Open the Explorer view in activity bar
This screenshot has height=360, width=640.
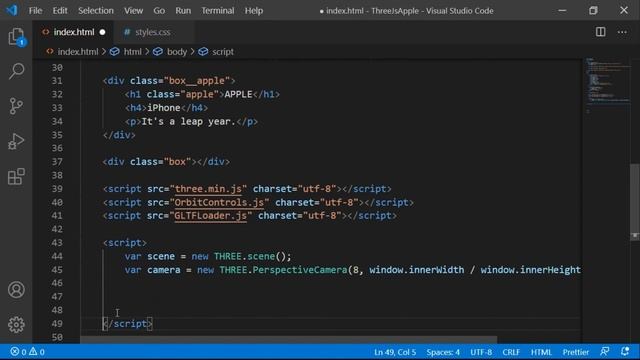pos(16,37)
